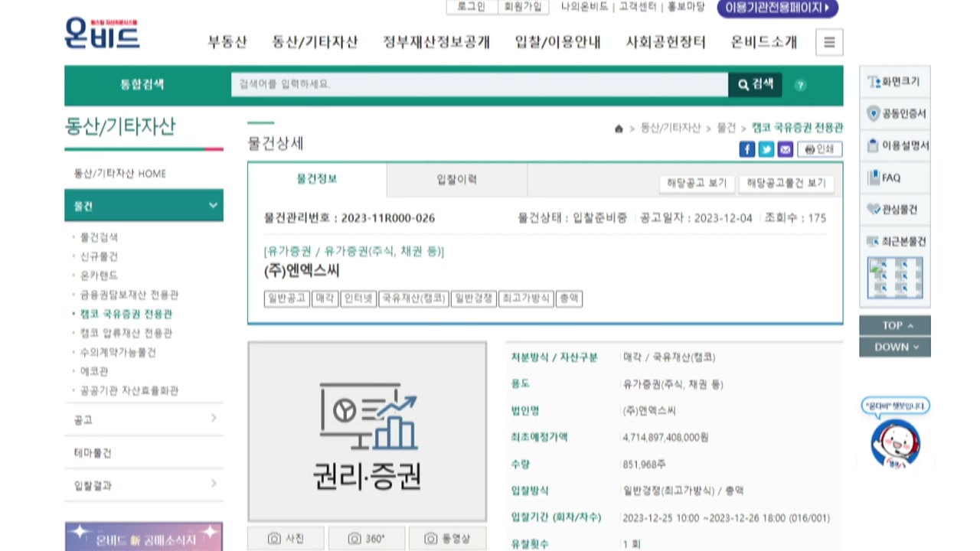Expand the 입찰결과 sidebar section
Image resolution: width=980 pixels, height=551 pixels.
click(144, 485)
